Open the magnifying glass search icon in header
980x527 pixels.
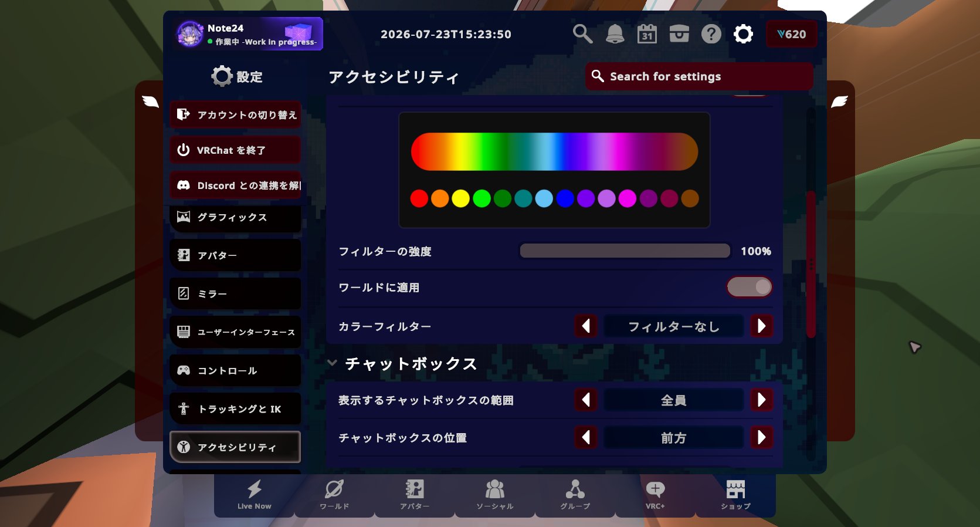582,34
